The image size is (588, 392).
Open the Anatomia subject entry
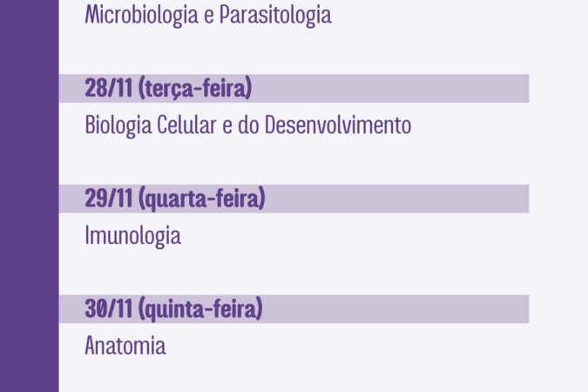pyautogui.click(x=125, y=345)
